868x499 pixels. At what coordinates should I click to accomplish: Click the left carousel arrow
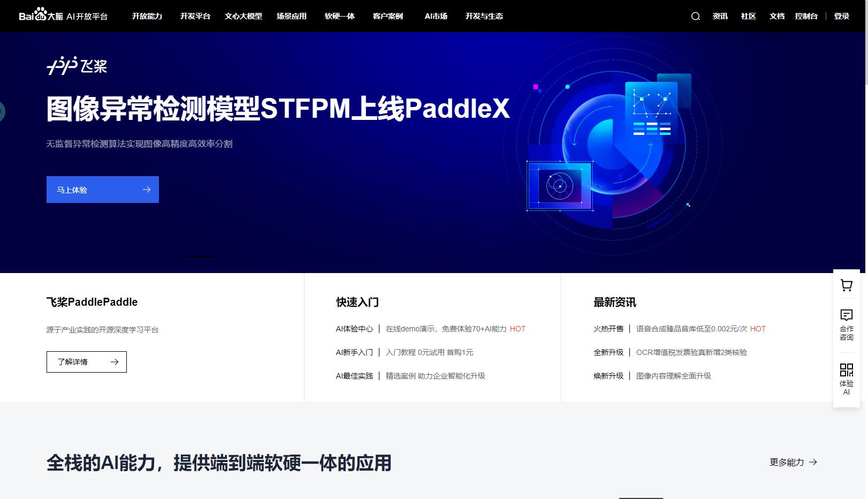pyautogui.click(x=3, y=111)
